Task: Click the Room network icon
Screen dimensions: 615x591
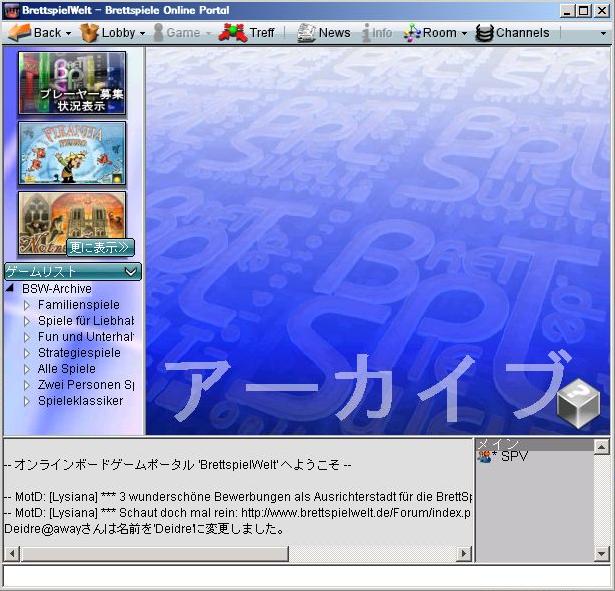Action: (411, 33)
